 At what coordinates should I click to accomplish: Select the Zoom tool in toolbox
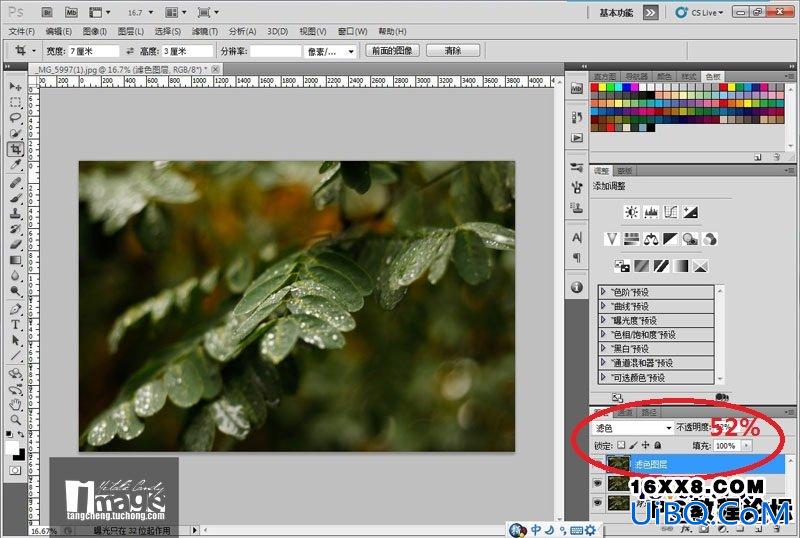[x=15, y=420]
